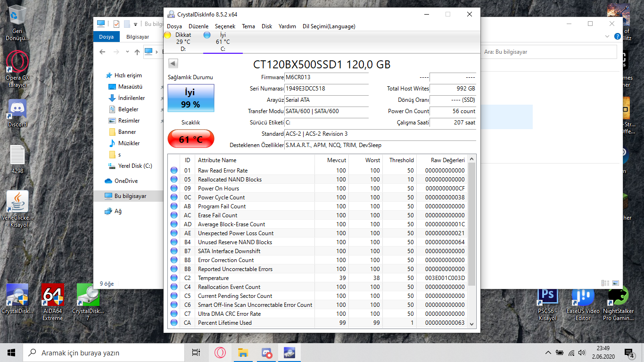Click the Çalışma Saati value 207 saat
The width and height of the screenshot is (644, 362).
[453, 123]
